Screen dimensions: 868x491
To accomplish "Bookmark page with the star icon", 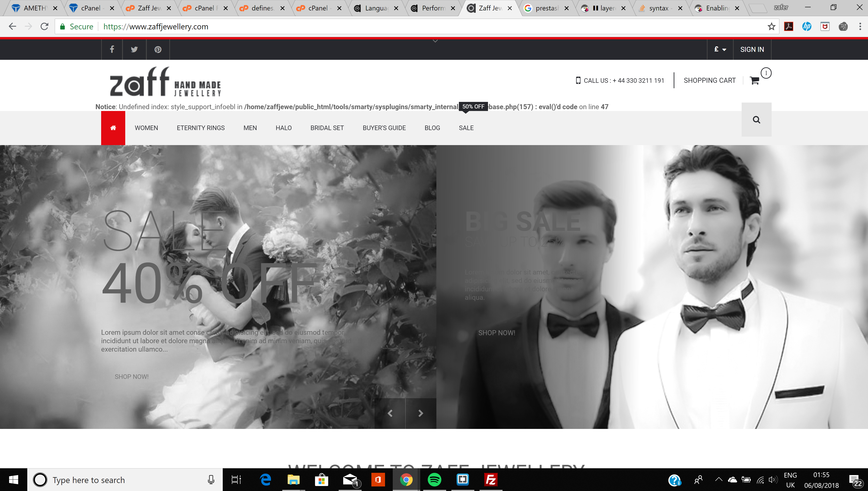I will (x=771, y=27).
